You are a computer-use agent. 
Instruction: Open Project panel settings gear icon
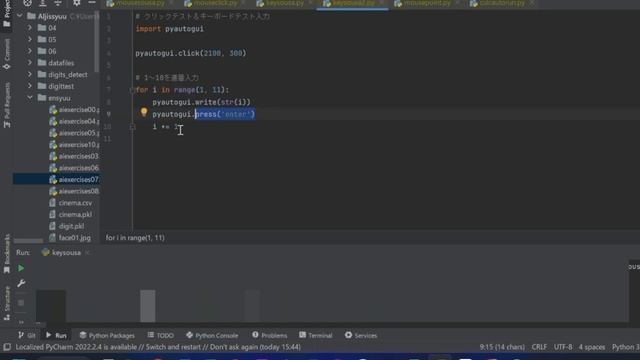pyautogui.click(x=76, y=3)
